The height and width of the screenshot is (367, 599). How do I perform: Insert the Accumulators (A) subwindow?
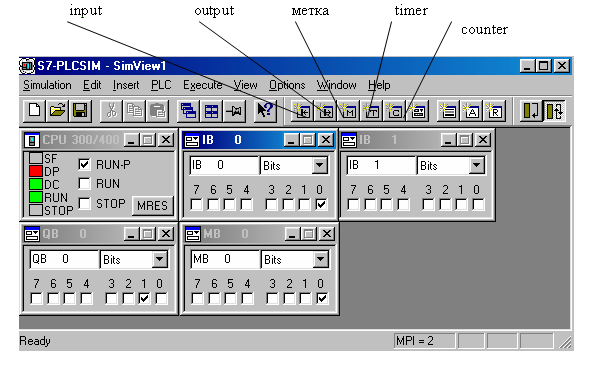pos(471,111)
